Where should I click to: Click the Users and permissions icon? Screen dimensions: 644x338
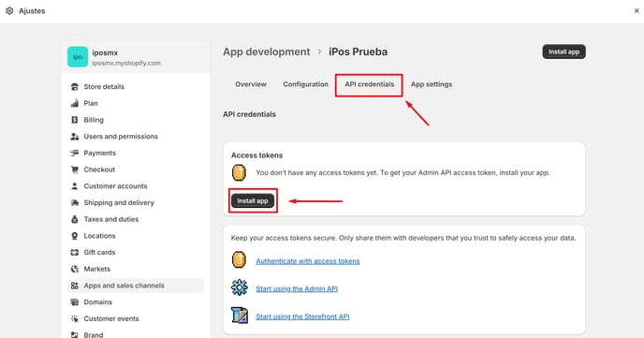pos(74,137)
